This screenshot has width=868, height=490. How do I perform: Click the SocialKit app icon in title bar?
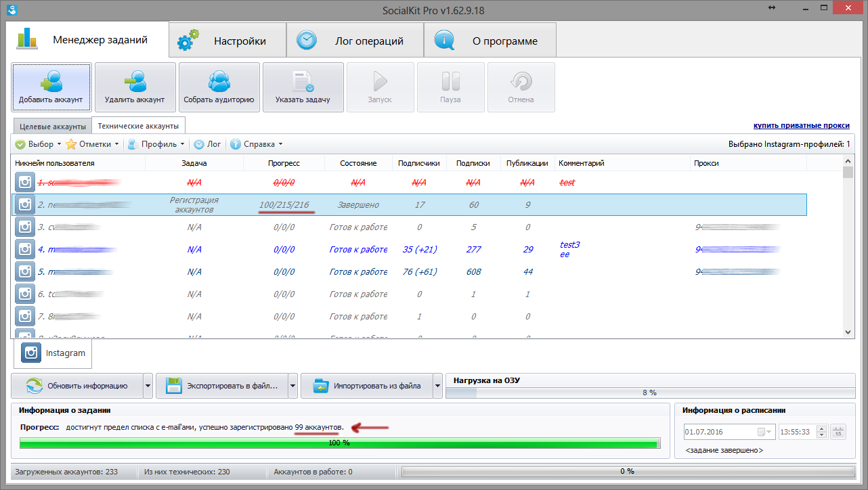coord(11,9)
